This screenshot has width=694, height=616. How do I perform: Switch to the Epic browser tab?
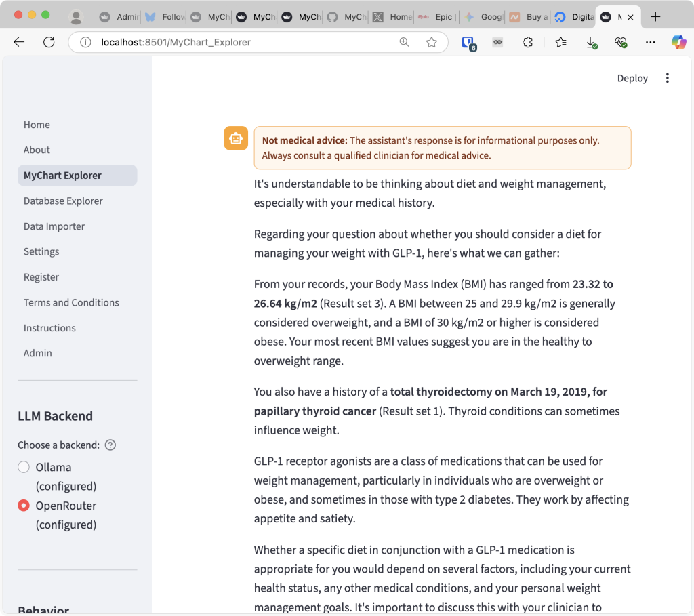pos(437,17)
